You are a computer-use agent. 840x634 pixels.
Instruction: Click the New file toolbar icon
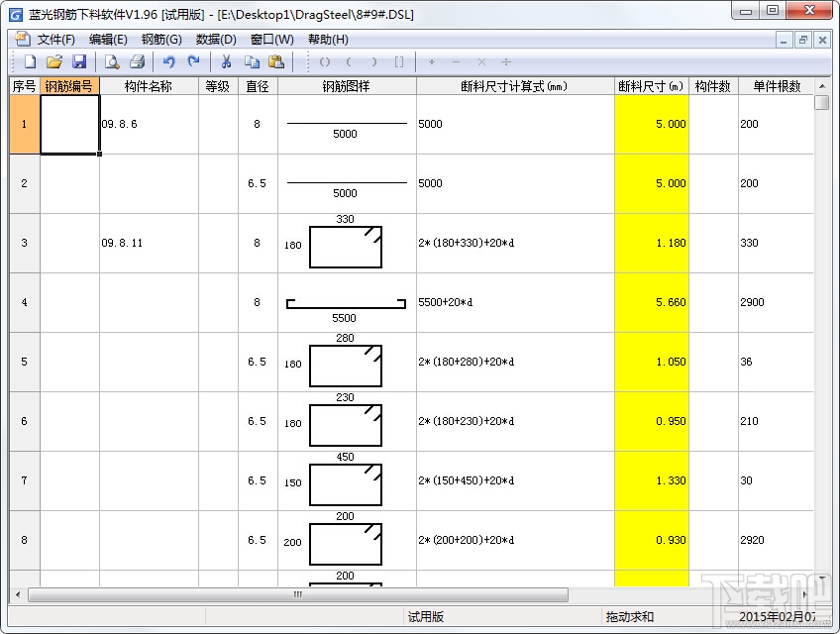[x=30, y=62]
